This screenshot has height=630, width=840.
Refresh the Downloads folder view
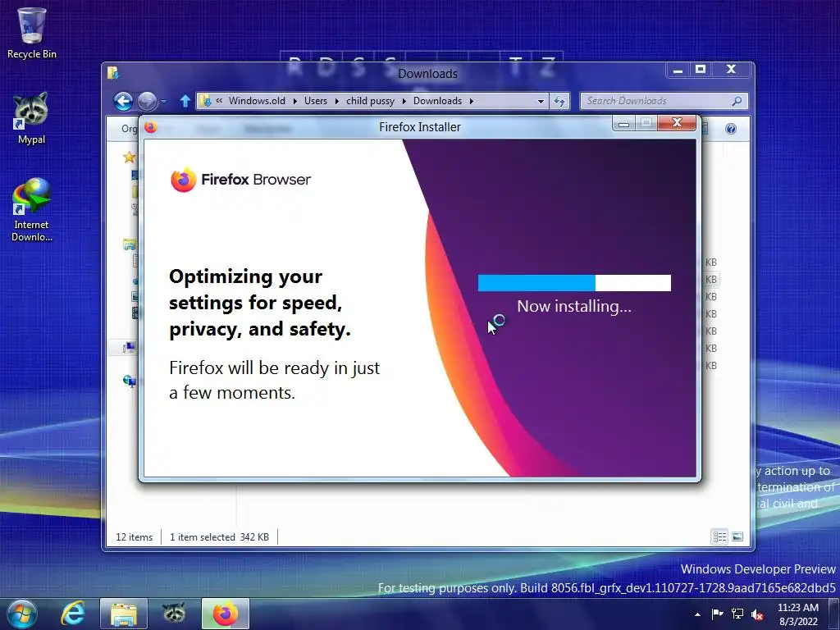point(559,101)
